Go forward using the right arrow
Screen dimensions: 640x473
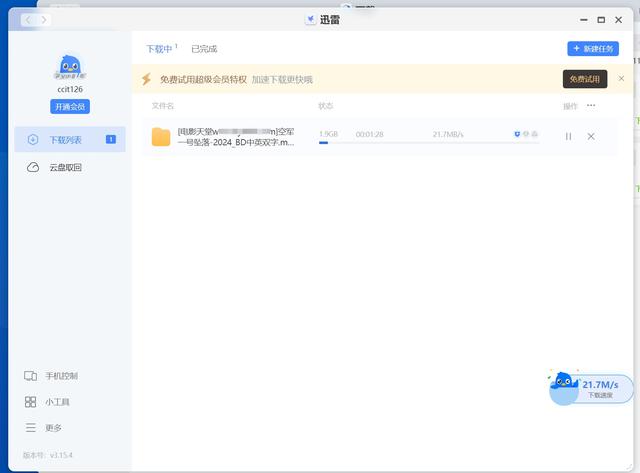coord(44,20)
